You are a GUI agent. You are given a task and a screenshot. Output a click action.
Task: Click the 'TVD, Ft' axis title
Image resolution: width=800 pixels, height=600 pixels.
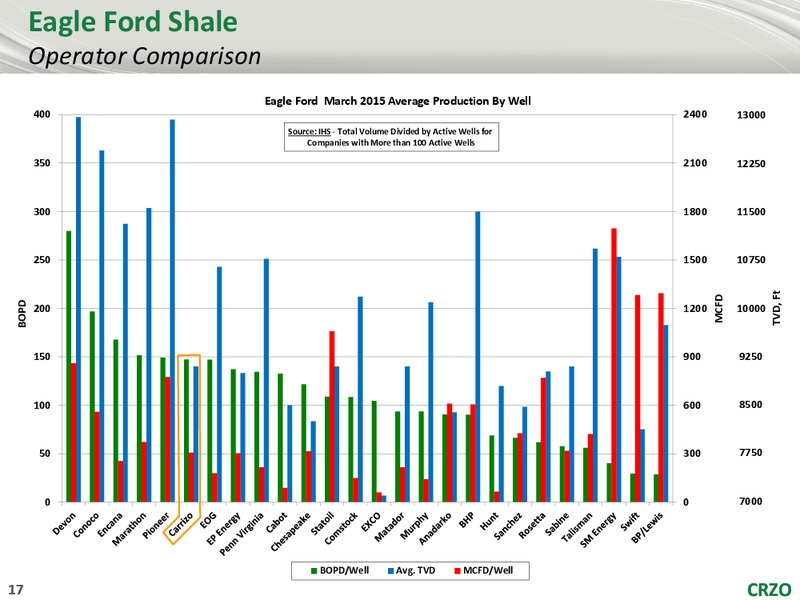pos(776,308)
